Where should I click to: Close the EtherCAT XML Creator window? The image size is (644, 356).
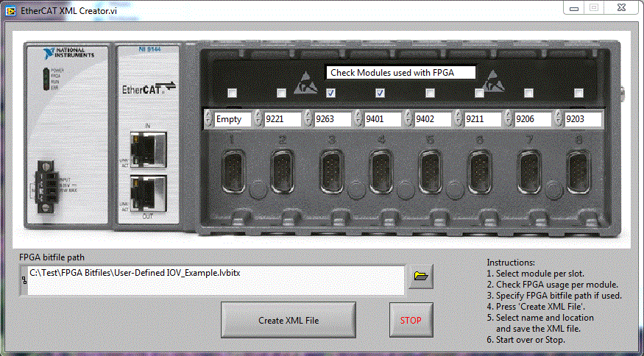[x=622, y=8]
